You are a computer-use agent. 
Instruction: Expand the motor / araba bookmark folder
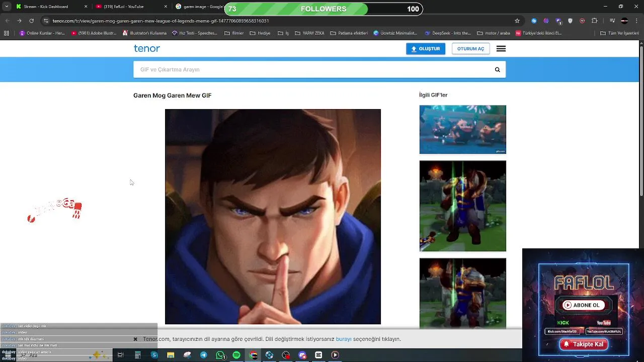[x=494, y=33]
